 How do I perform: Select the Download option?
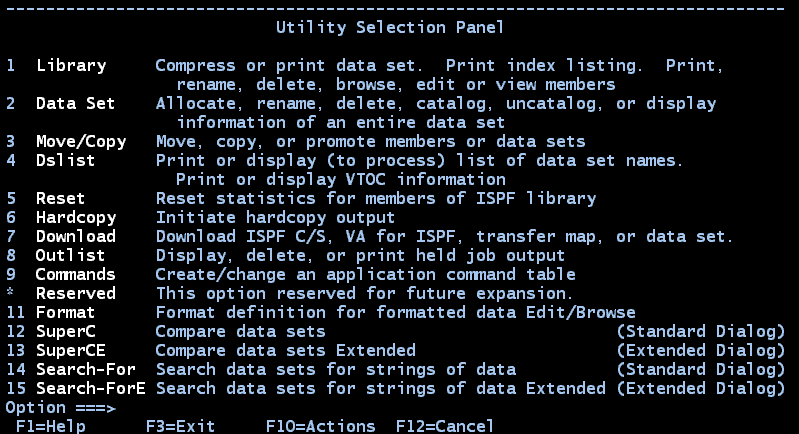tap(76, 236)
